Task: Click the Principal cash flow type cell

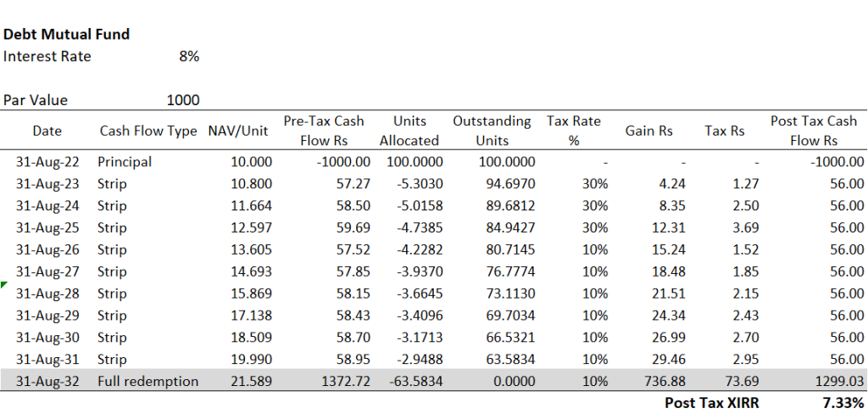Action: click(x=125, y=161)
